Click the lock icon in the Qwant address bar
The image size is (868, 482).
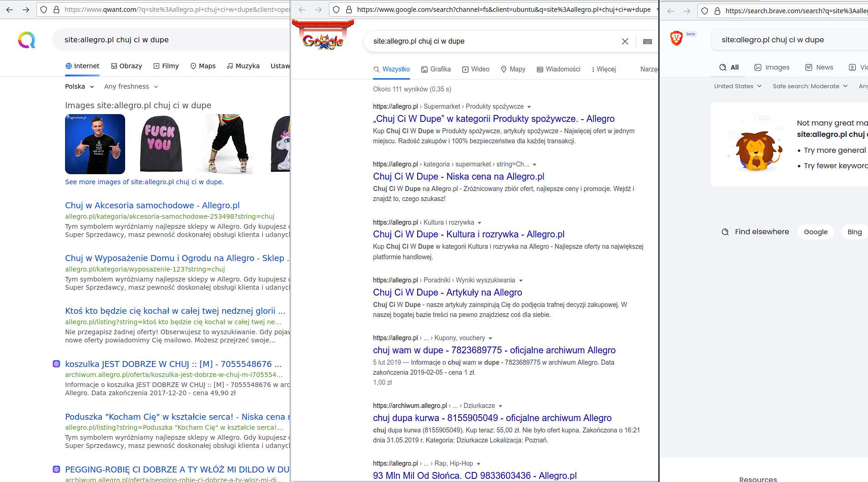[56, 10]
